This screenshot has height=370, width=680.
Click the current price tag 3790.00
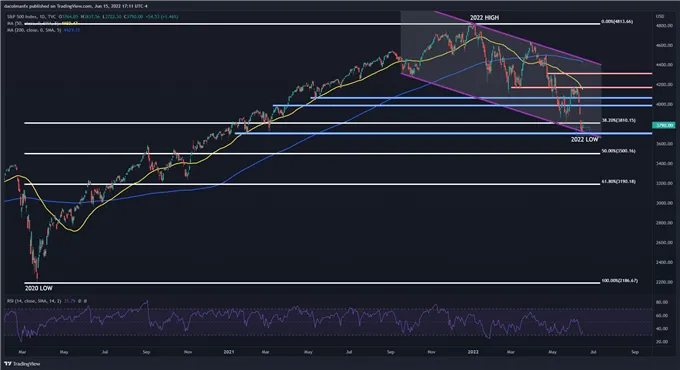[x=665, y=125]
